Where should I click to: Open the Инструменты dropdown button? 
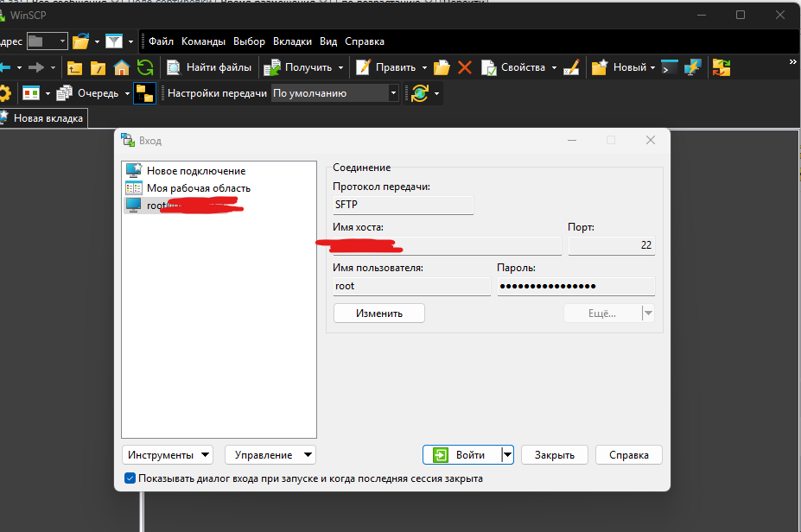[x=168, y=455]
